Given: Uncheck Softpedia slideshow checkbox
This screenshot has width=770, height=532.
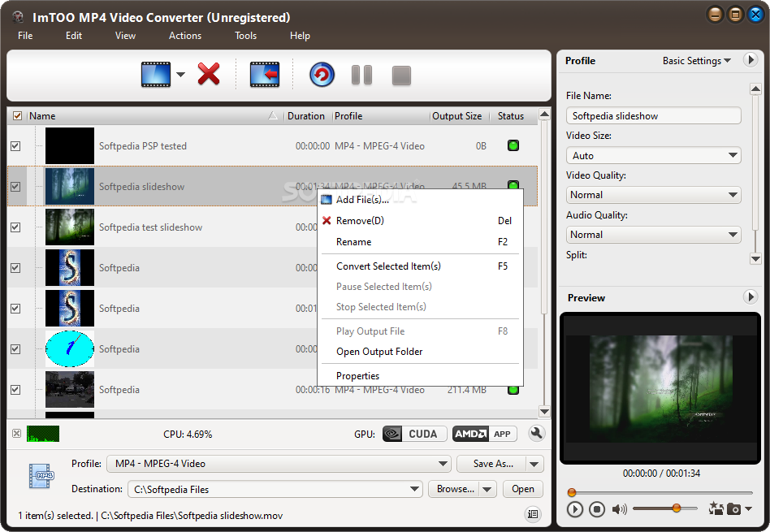Looking at the screenshot, I should point(15,187).
